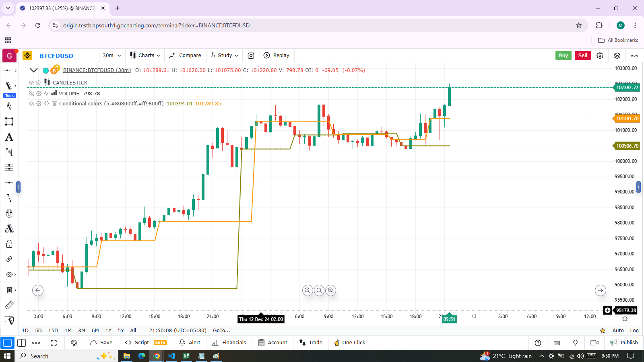Toggle Conditional colors visibility eye
The width and height of the screenshot is (644, 362).
pyautogui.click(x=31, y=103)
